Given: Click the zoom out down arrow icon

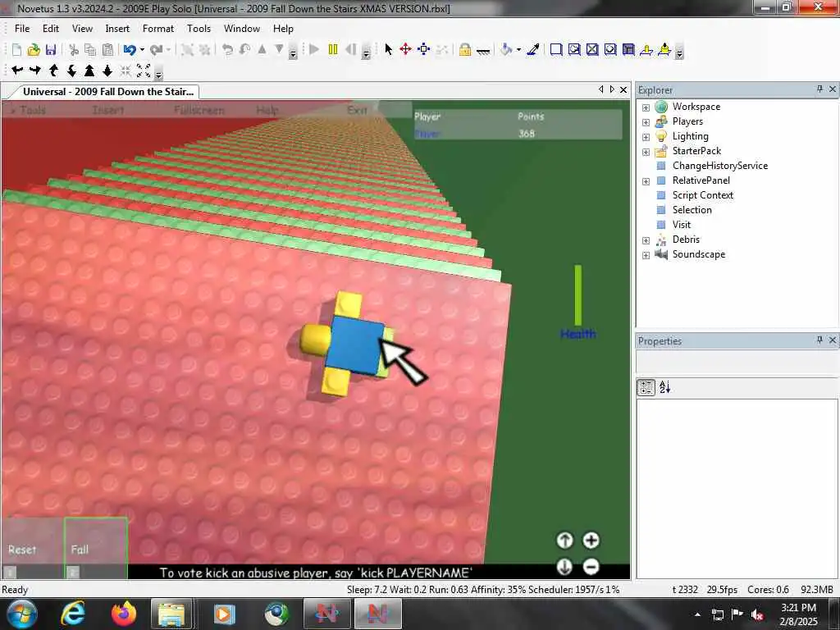Looking at the screenshot, I should point(107,71).
